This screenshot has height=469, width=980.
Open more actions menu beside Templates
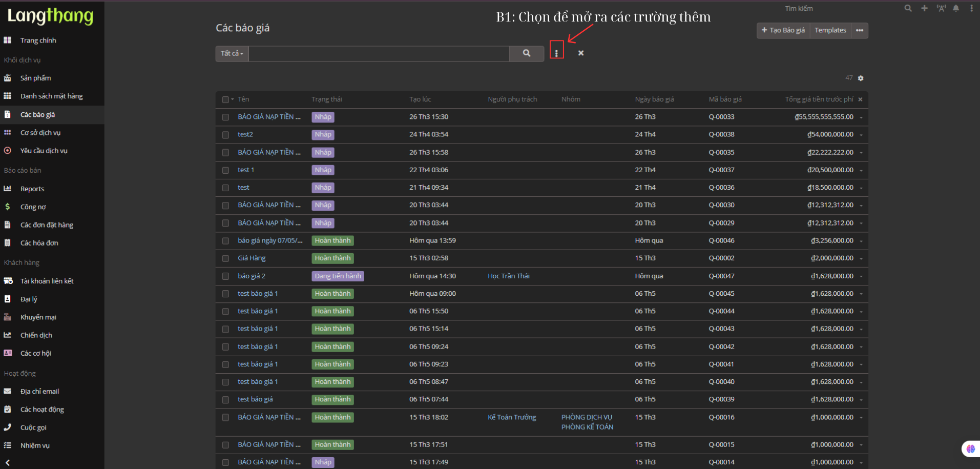click(860, 30)
